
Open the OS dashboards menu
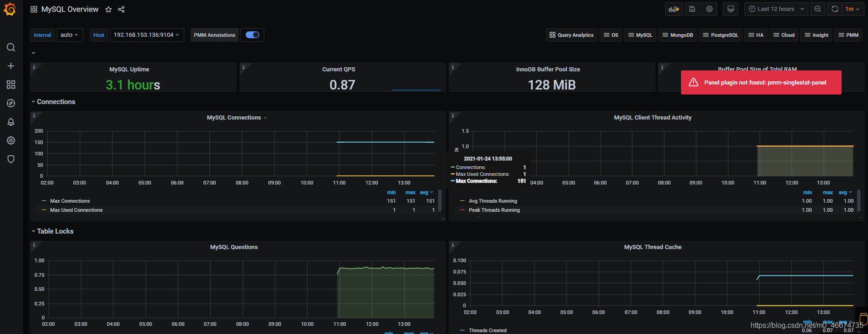[611, 35]
